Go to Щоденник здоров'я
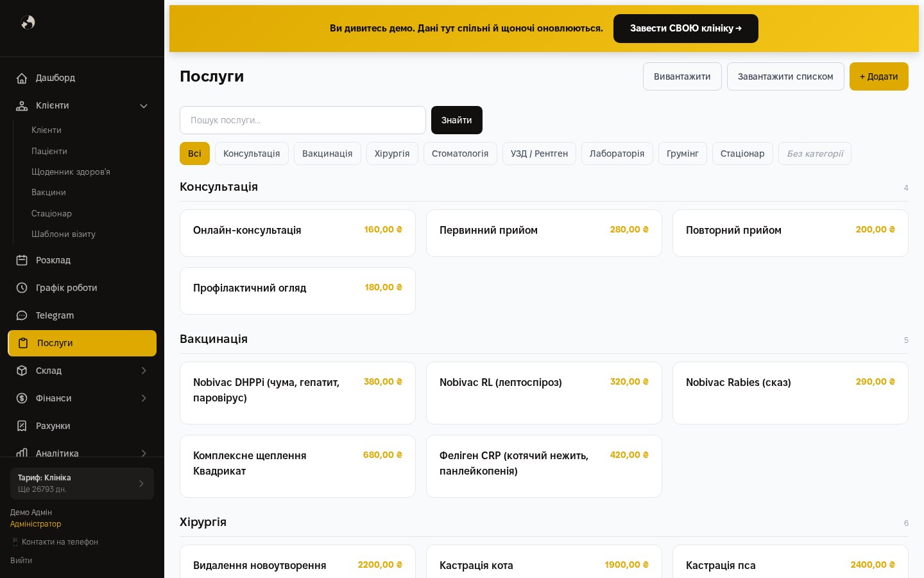924x578 pixels. (x=71, y=171)
